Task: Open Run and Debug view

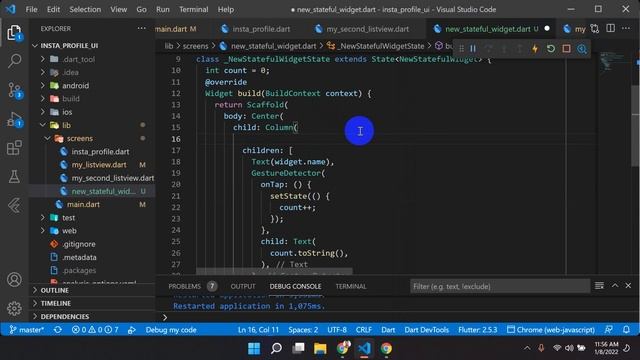Action: pos(14,119)
